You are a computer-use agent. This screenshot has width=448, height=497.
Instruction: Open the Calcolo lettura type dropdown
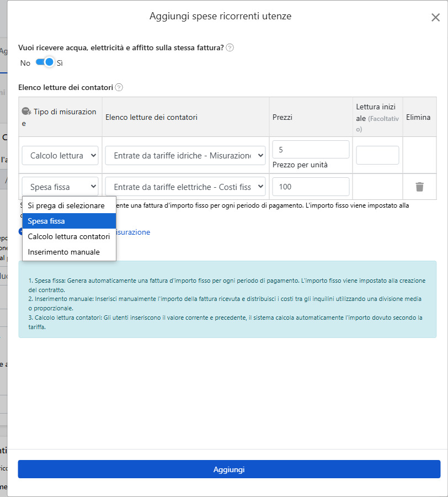(60, 155)
